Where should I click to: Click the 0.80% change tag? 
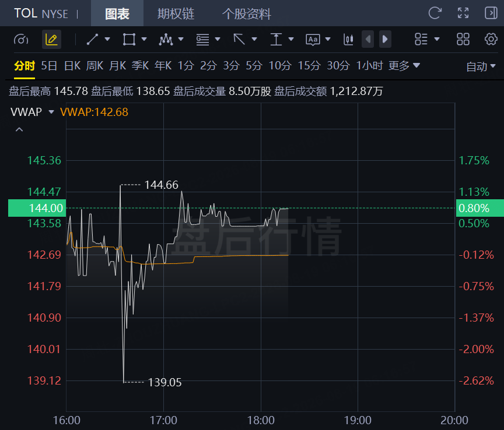(480, 208)
